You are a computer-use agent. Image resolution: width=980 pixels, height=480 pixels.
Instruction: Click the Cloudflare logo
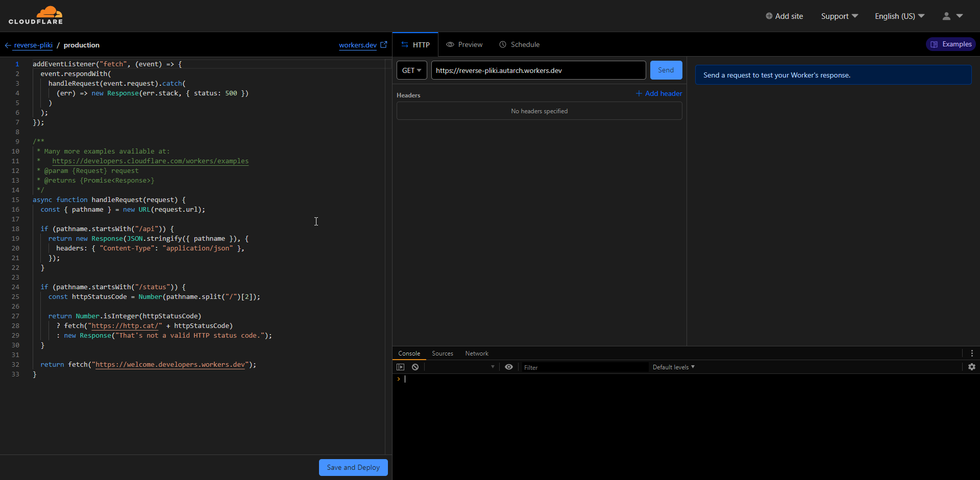[36, 15]
